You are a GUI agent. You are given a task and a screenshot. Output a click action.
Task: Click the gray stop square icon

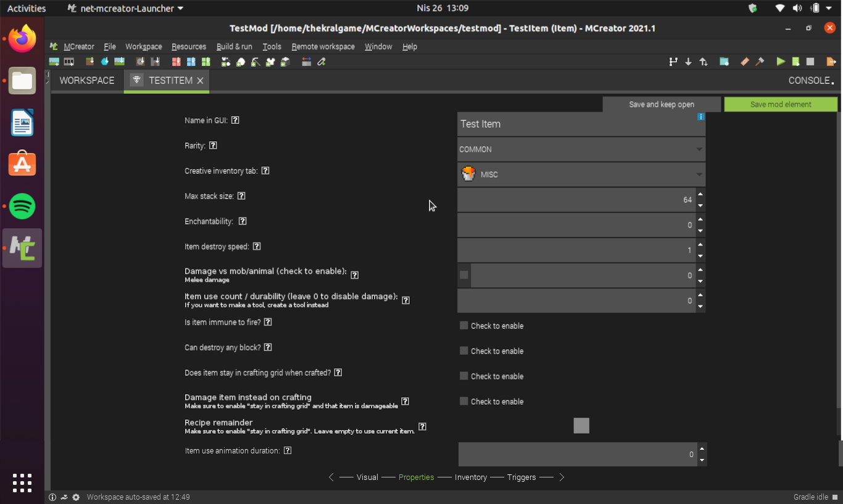(x=810, y=62)
